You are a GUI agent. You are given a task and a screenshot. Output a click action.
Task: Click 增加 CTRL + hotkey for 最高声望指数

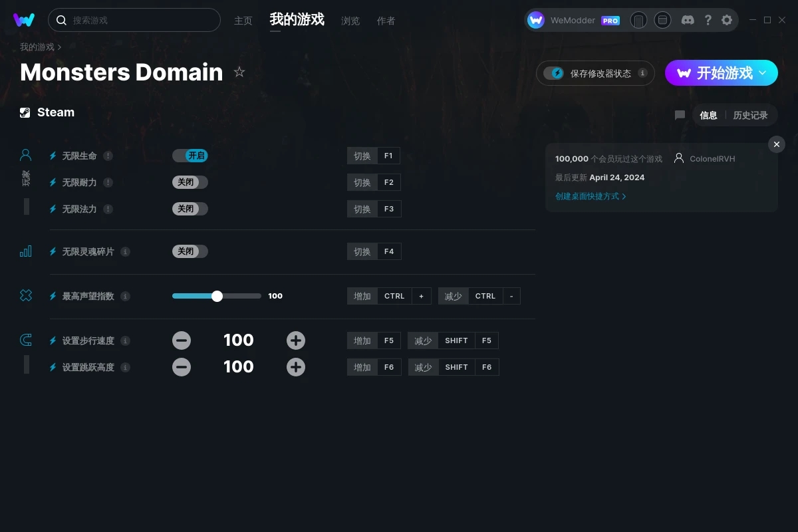389,296
